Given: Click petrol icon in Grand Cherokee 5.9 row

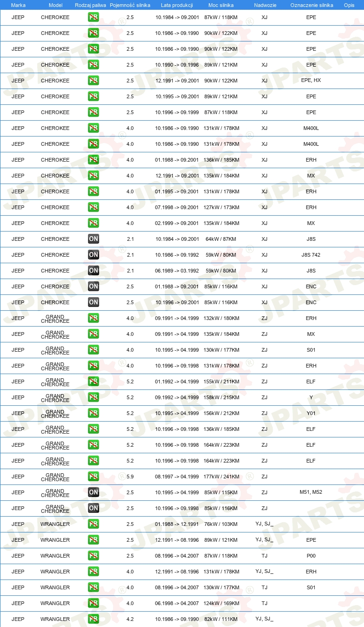Looking at the screenshot, I should click(94, 477).
